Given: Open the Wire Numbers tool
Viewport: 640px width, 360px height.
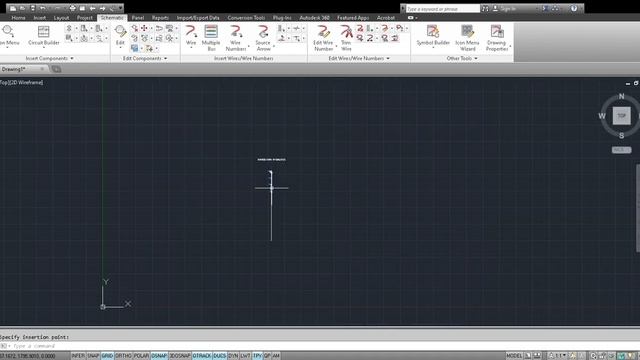Looking at the screenshot, I should tap(236, 37).
